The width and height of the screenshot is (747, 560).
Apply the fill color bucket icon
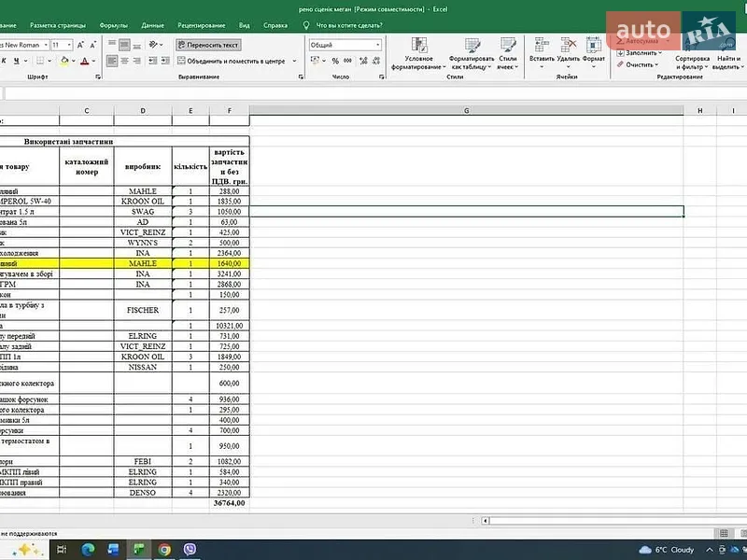(64, 61)
